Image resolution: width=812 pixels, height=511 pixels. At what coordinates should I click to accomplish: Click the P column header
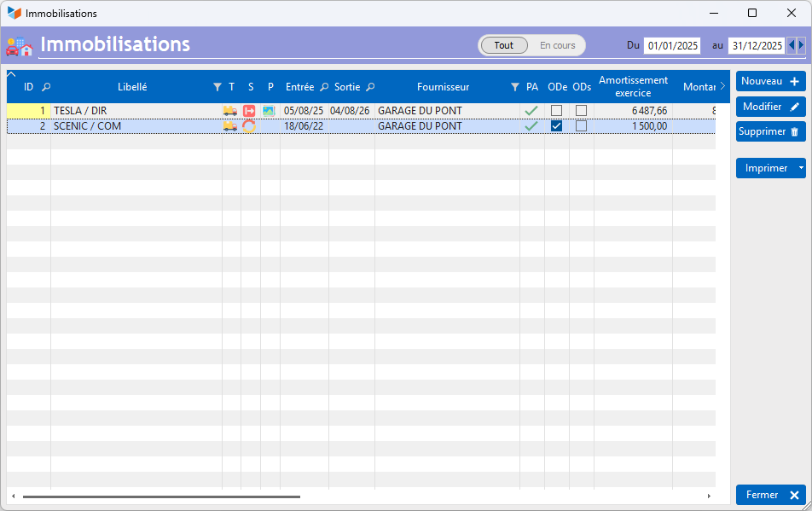click(270, 87)
